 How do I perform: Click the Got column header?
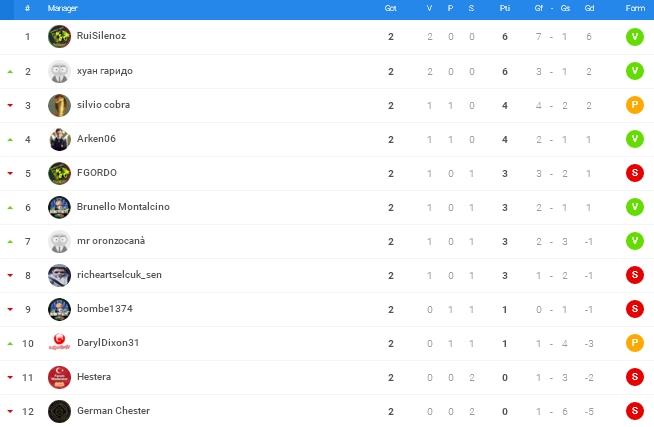pyautogui.click(x=390, y=8)
